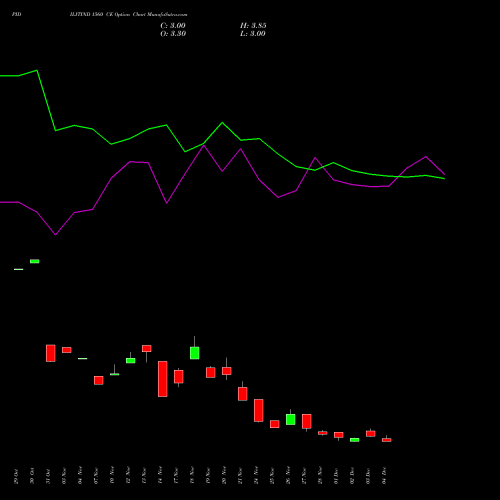This screenshot has height=500, width=500.
Task: Select the 02 Dec date label
Action: (352, 476)
